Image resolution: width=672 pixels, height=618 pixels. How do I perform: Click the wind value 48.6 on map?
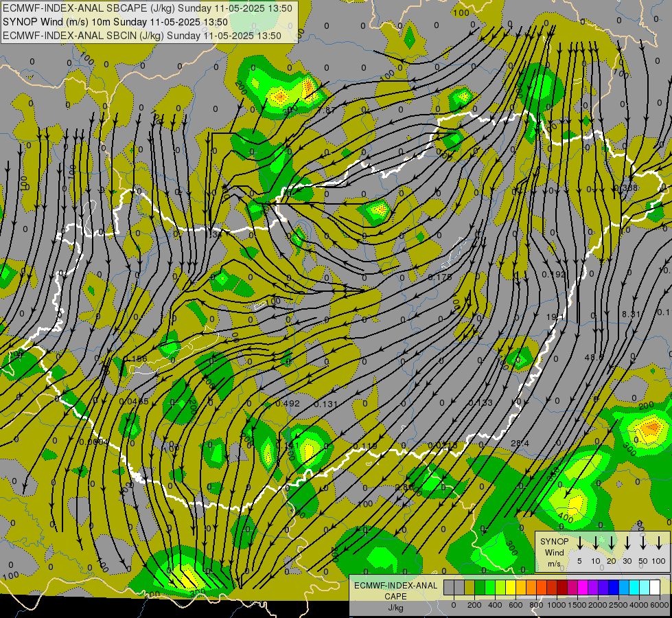tap(594, 357)
